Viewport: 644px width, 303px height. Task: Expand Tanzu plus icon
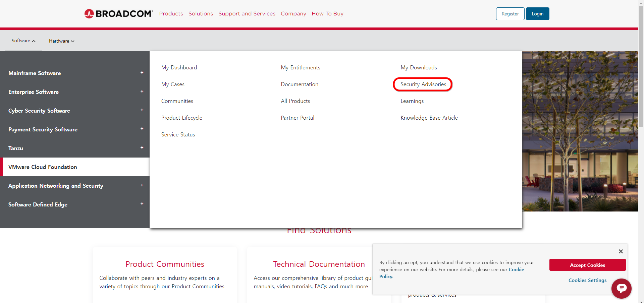click(x=142, y=147)
